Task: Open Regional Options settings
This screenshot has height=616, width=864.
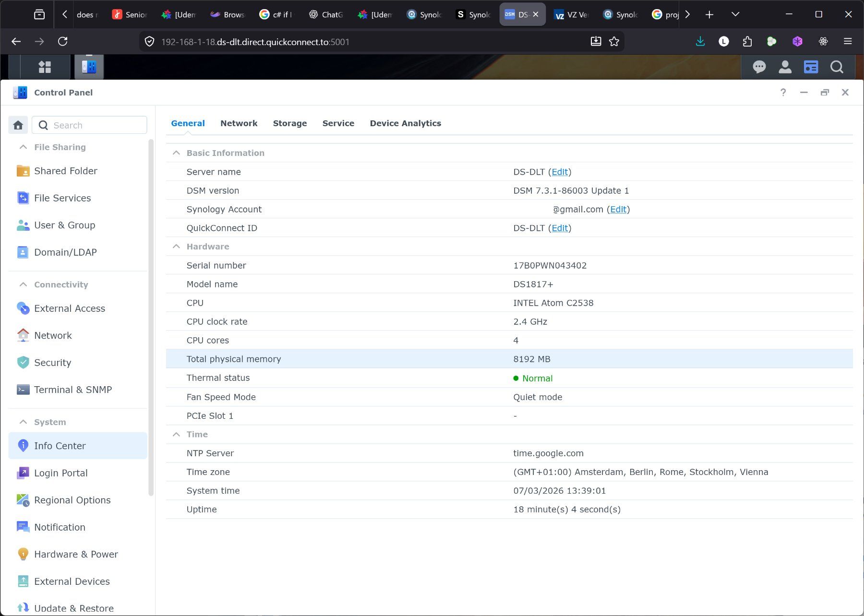Action: pyautogui.click(x=78, y=500)
